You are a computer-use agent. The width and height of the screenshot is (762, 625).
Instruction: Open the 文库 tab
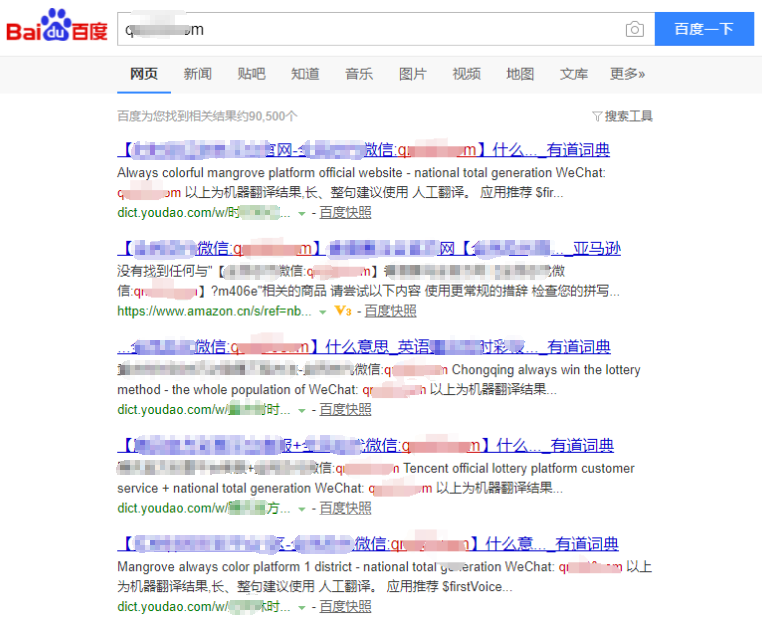pos(574,74)
